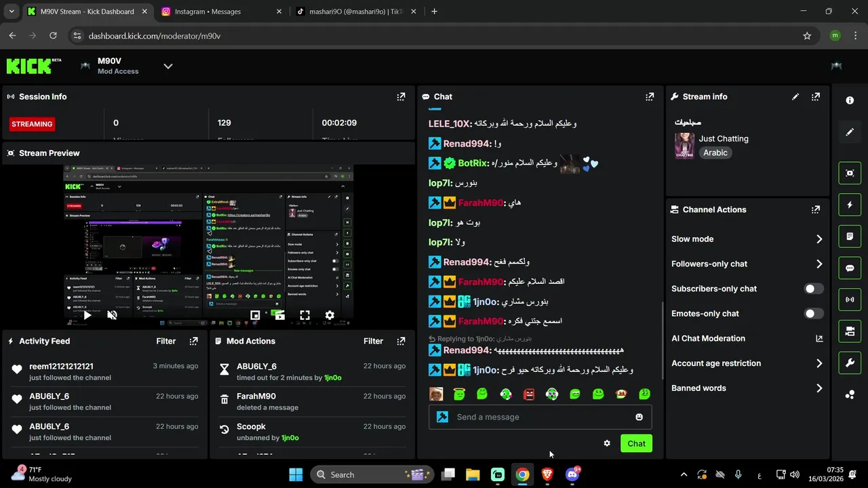The image size is (868, 488).
Task: Switch to Instagram Messages tab
Action: click(222, 12)
